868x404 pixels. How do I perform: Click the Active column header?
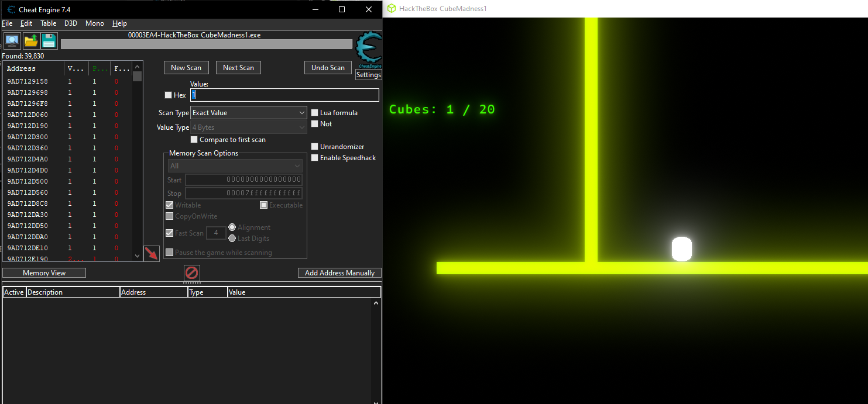pos(15,292)
